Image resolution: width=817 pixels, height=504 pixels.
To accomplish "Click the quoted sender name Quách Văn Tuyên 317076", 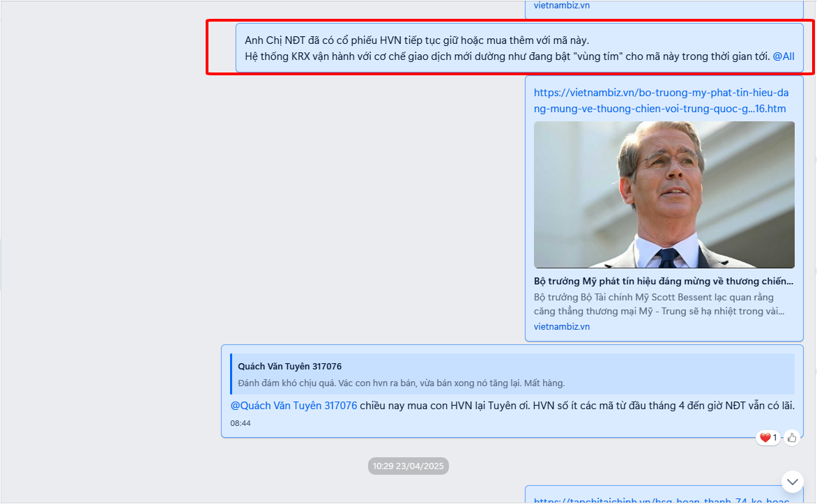I will point(290,367).
